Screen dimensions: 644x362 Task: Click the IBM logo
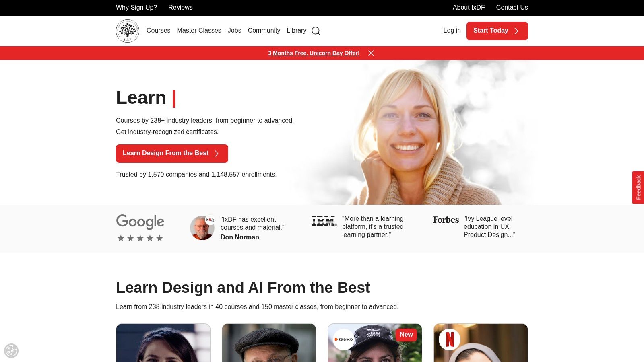coord(324,221)
